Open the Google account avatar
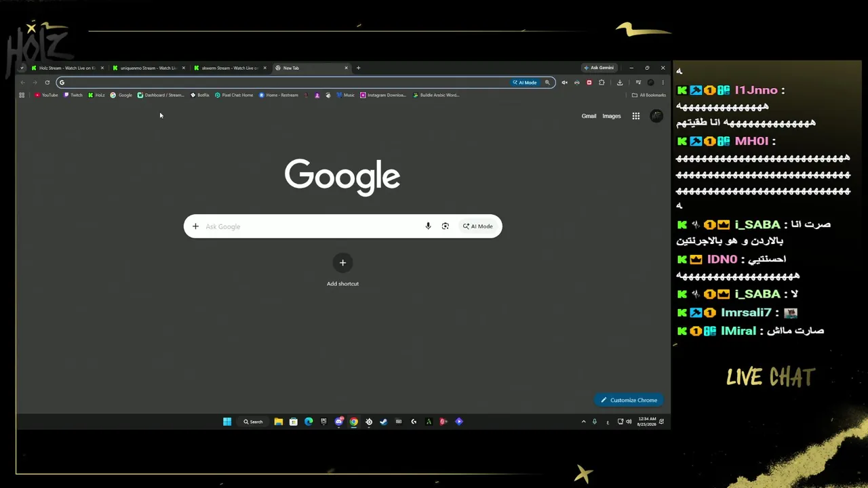The image size is (868, 488). click(656, 116)
